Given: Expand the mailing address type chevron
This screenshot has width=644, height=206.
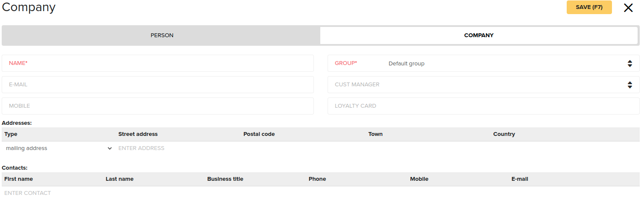Looking at the screenshot, I should click(110, 148).
